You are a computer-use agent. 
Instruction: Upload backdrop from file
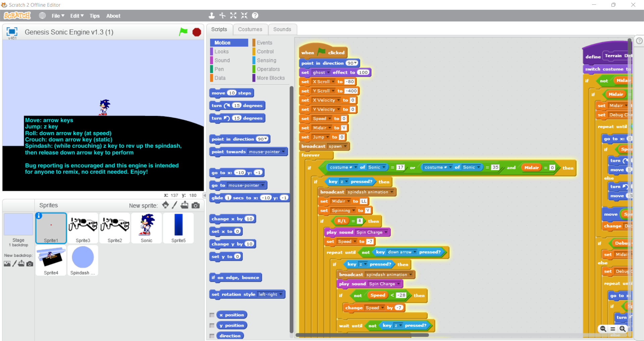tap(21, 263)
